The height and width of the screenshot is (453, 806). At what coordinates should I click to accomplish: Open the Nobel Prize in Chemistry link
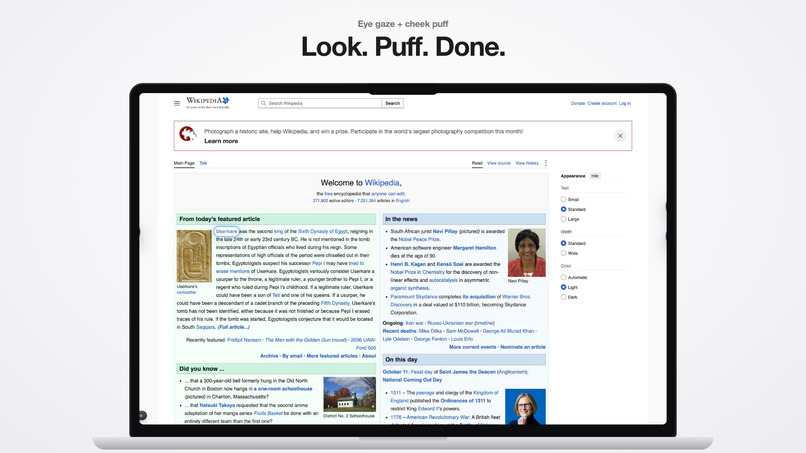click(x=417, y=272)
